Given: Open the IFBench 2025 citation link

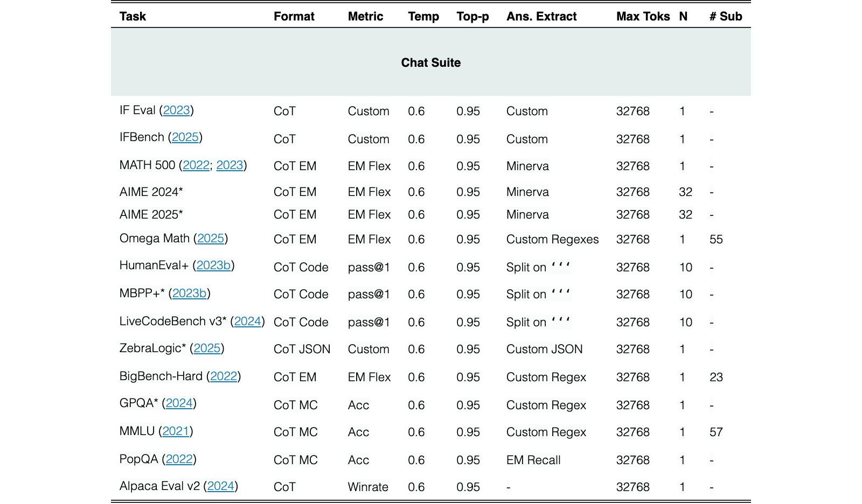Looking at the screenshot, I should pyautogui.click(x=185, y=137).
